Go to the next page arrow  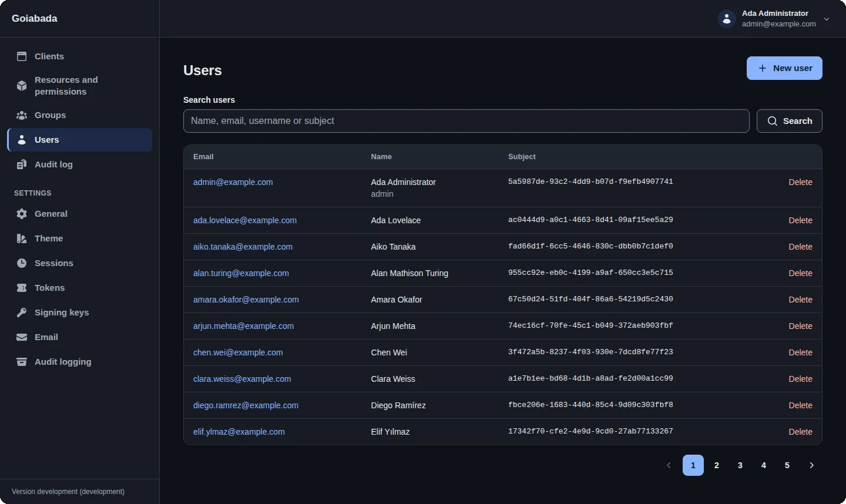[812, 465]
